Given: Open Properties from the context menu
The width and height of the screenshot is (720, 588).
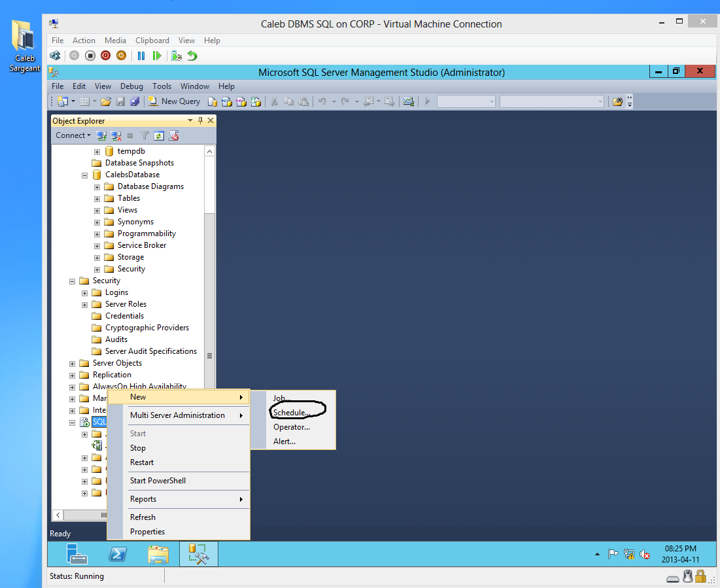Looking at the screenshot, I should [147, 532].
